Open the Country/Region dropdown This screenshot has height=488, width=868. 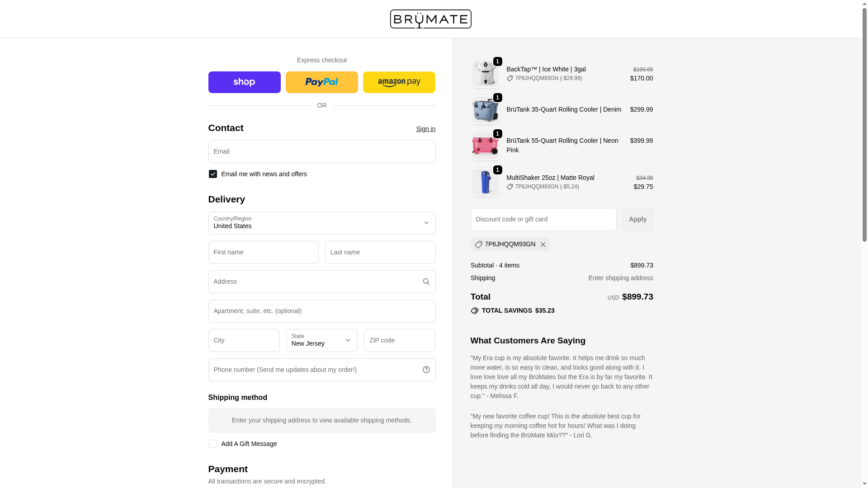click(x=321, y=223)
